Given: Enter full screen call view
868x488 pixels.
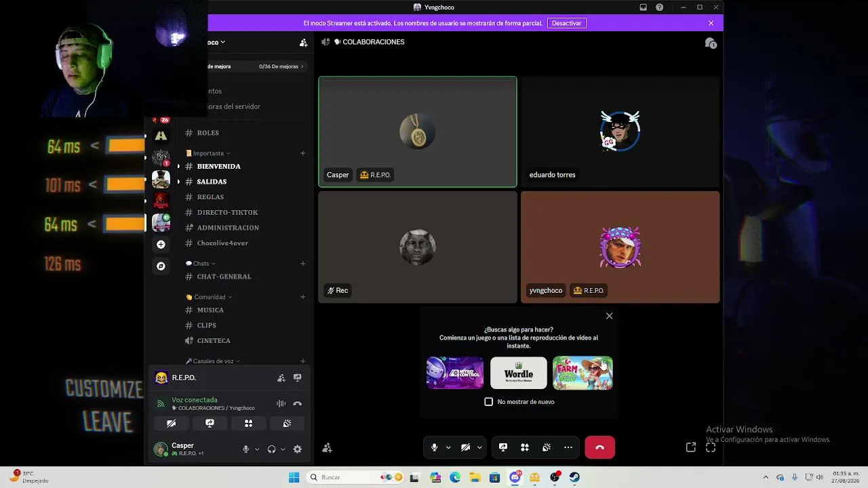Looking at the screenshot, I should (x=711, y=447).
